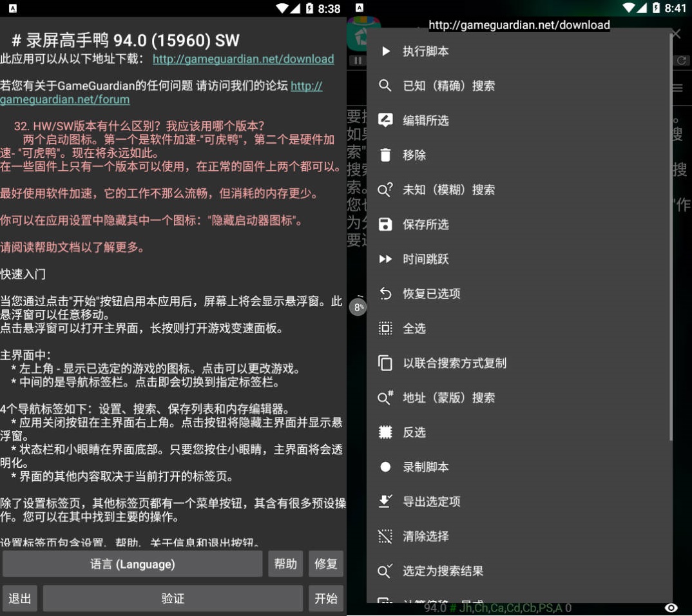Close the overlay with the X icon
This screenshot has width=692, height=616.
(x=676, y=34)
